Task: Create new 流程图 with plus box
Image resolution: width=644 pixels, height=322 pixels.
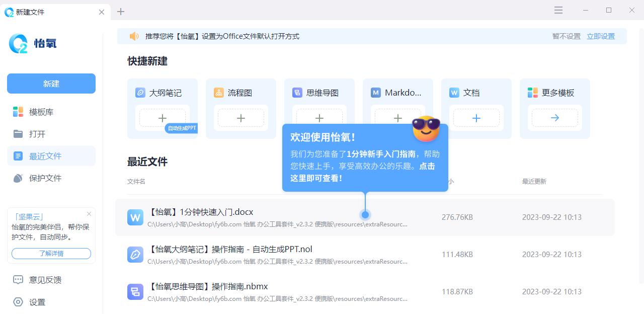Action: coord(240,118)
